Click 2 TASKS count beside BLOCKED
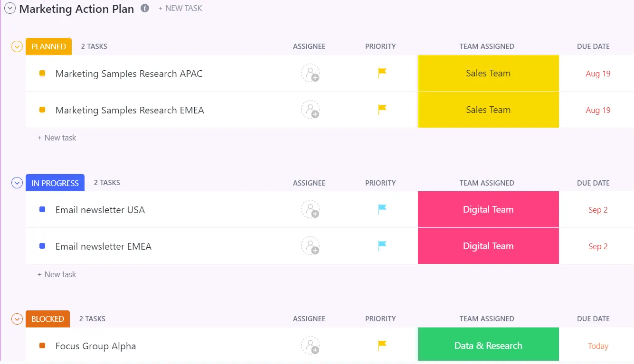Image resolution: width=634 pixels, height=364 pixels. tap(92, 319)
